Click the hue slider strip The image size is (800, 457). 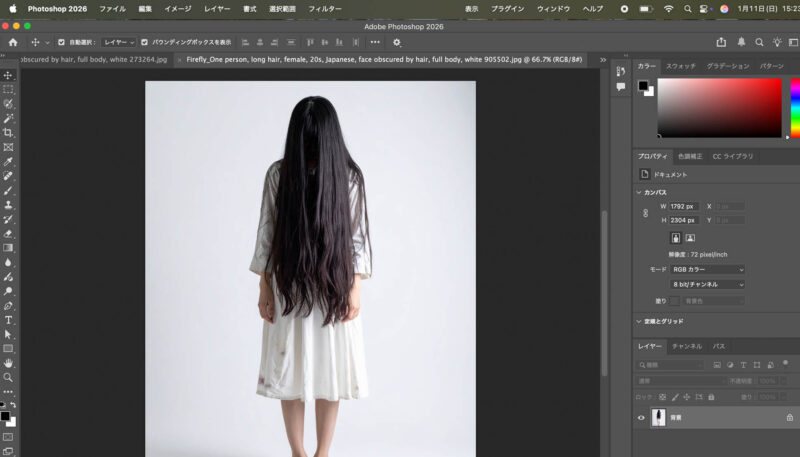(795, 108)
